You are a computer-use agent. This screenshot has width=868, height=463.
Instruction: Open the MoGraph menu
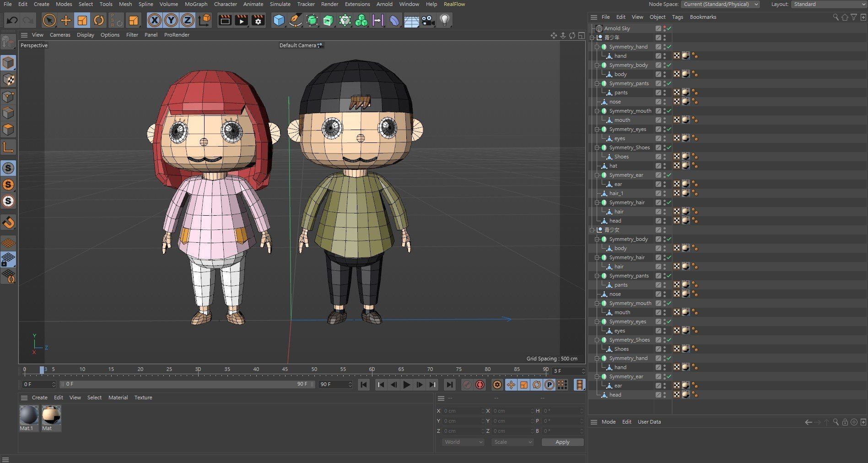tap(196, 4)
